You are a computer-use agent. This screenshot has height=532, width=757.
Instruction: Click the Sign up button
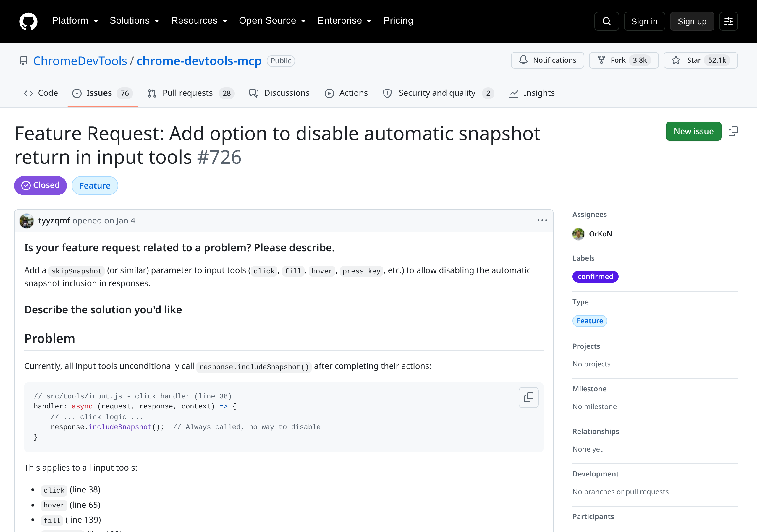(x=692, y=21)
